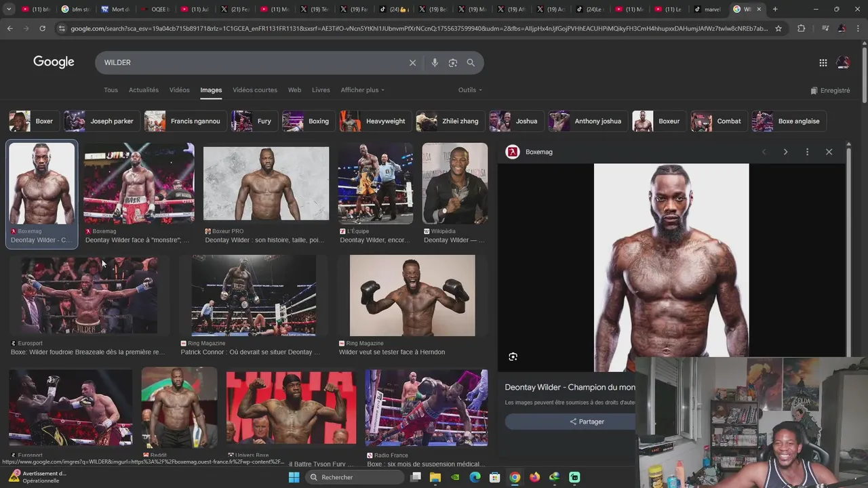This screenshot has height=488, width=868.
Task: Select the Francis ngannou filter chip
Action: pyautogui.click(x=185, y=121)
